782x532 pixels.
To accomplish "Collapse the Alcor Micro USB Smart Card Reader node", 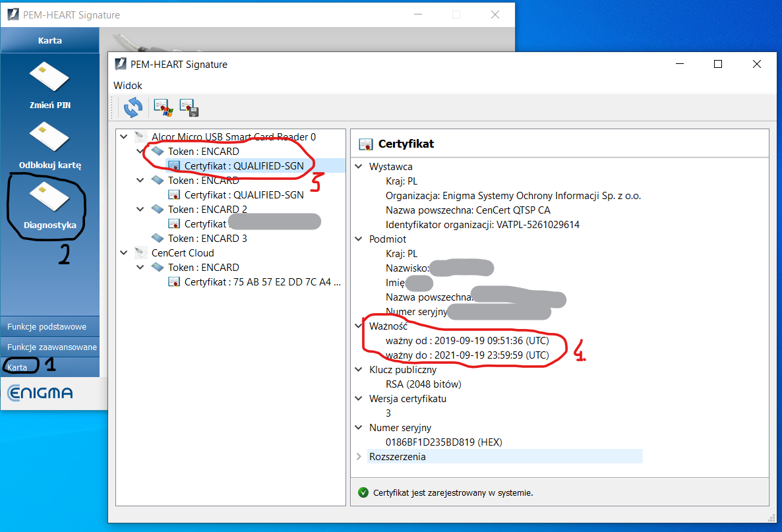I will [124, 136].
